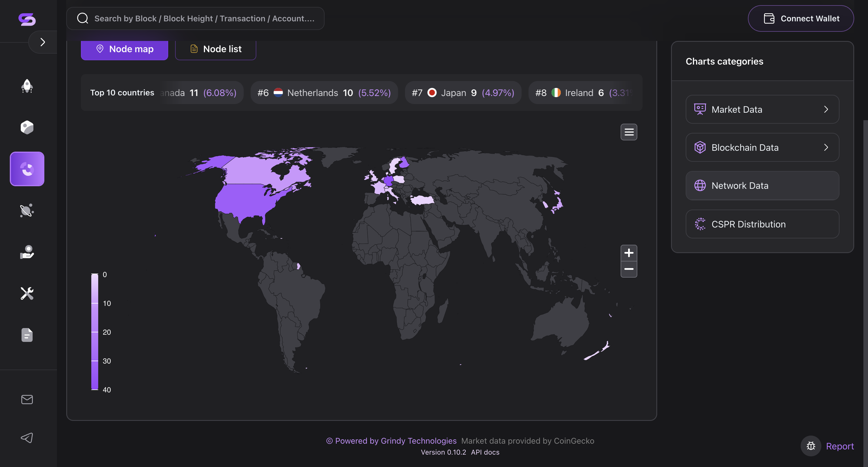Open the map hamburger menu on the chart
This screenshot has width=868, height=467.
(x=629, y=132)
